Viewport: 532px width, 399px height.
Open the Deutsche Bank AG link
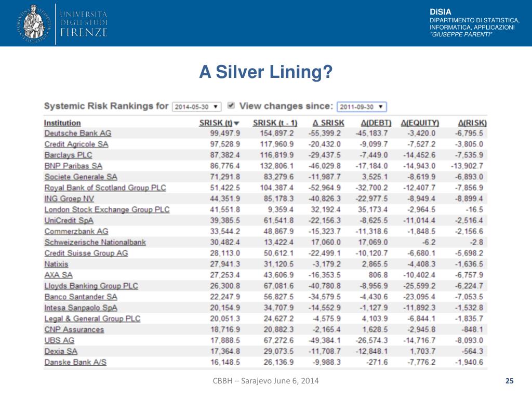78,134
